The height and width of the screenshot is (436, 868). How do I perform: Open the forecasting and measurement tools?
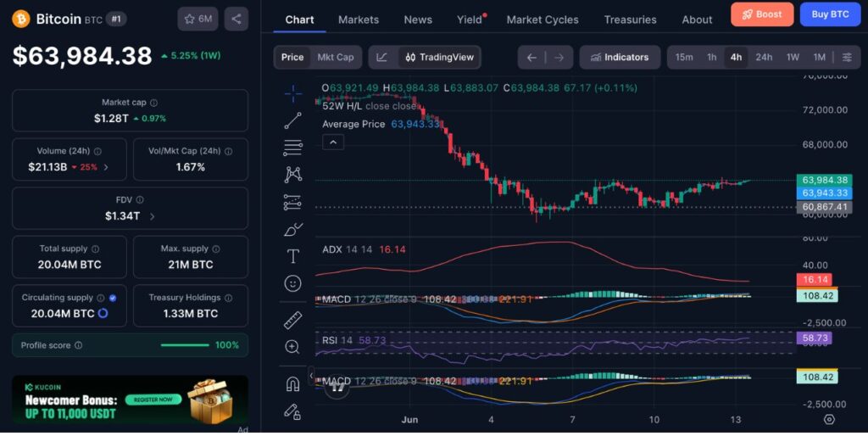click(x=292, y=202)
